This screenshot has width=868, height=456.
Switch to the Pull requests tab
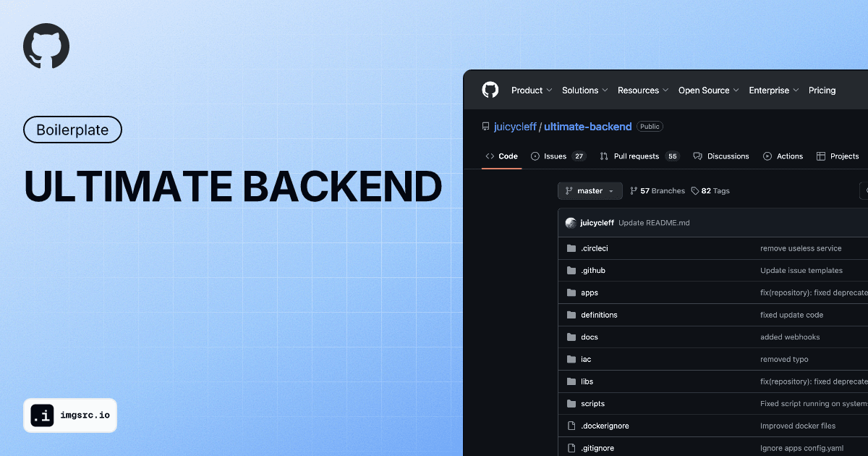pyautogui.click(x=639, y=156)
